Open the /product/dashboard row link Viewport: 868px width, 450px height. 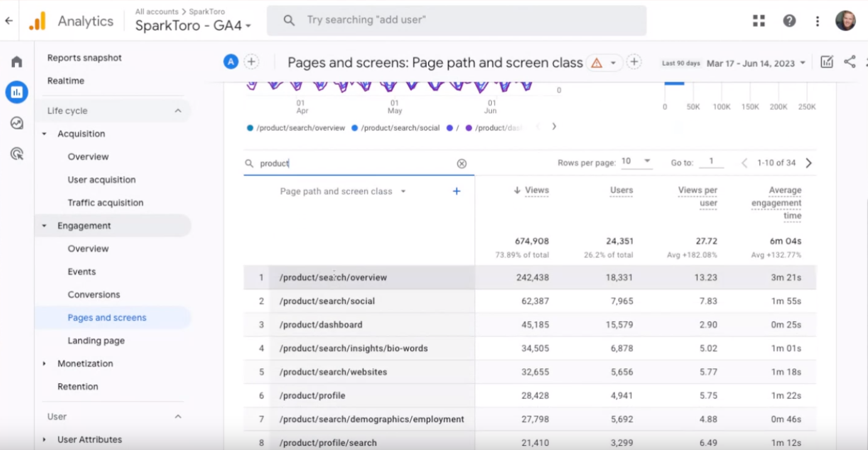tap(321, 325)
